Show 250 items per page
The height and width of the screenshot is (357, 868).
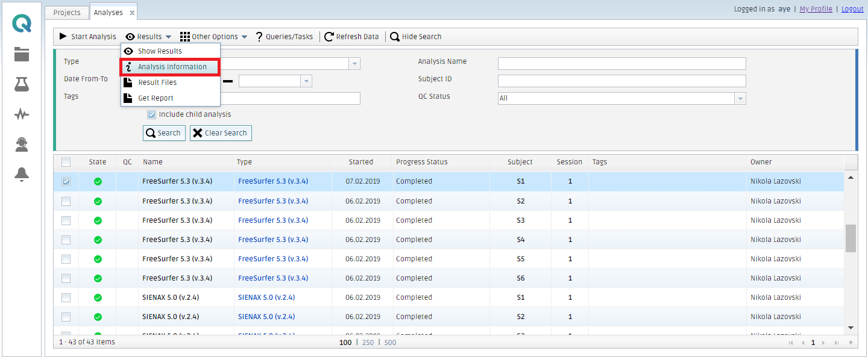(x=367, y=343)
